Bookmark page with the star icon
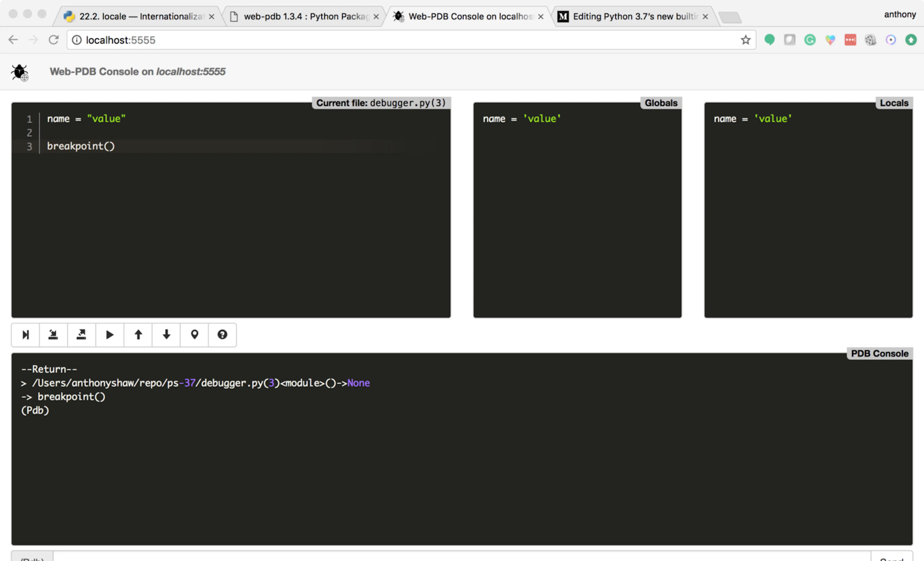 (x=745, y=40)
